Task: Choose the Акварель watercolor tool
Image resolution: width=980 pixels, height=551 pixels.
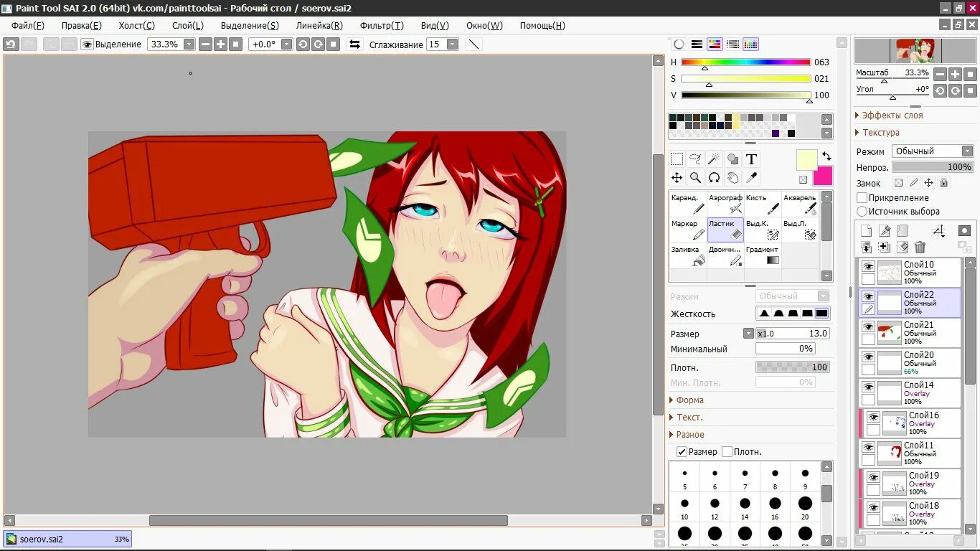Action: [x=799, y=204]
